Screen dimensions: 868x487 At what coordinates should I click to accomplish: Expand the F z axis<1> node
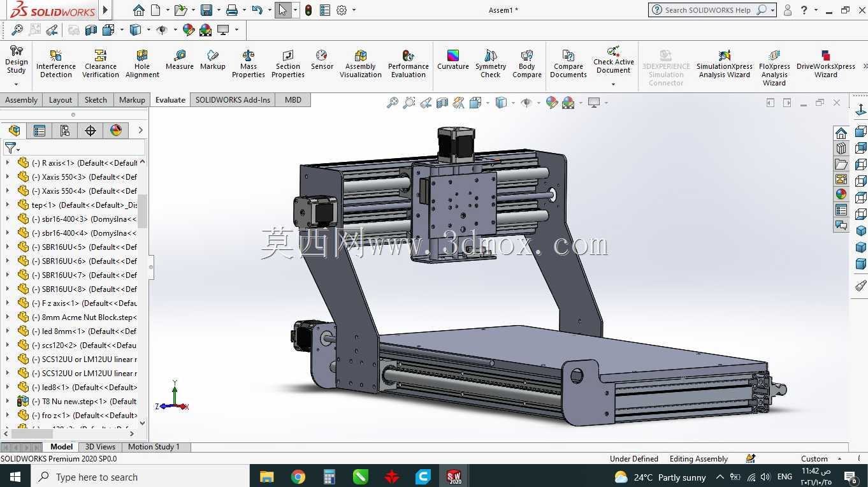point(8,303)
